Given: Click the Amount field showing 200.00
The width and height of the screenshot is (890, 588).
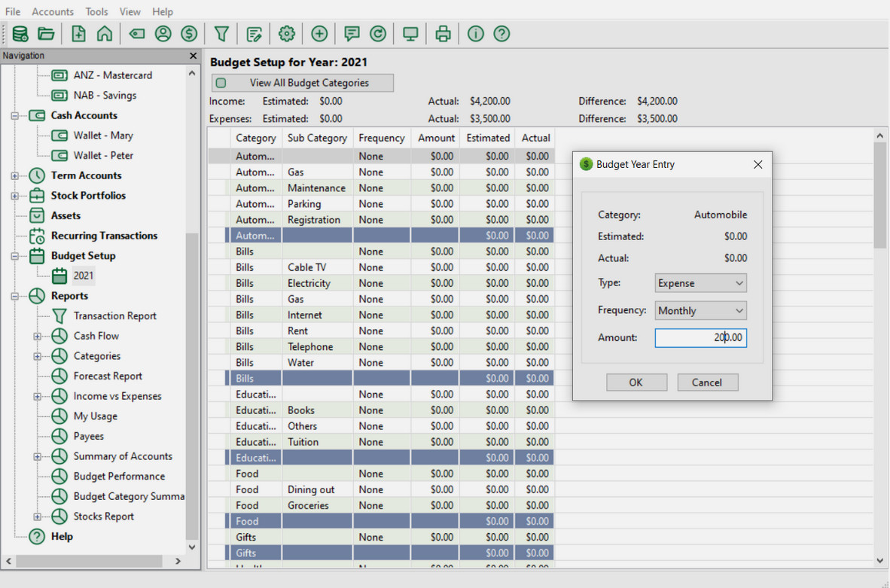Looking at the screenshot, I should (x=700, y=338).
